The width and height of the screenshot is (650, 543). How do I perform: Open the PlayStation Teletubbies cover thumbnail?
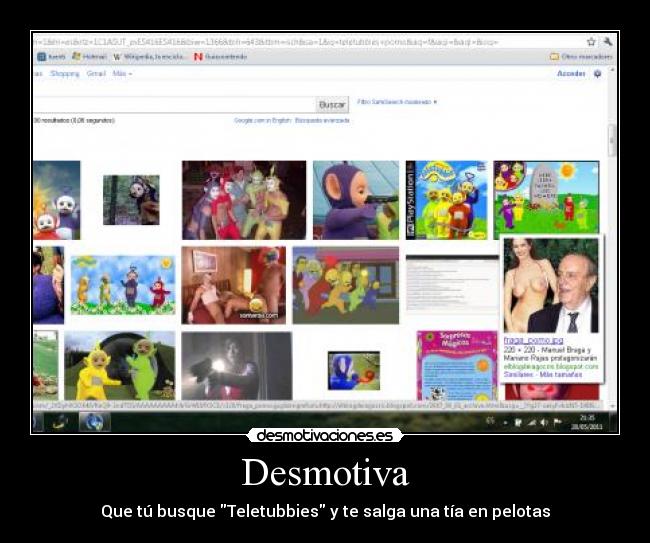click(447, 200)
